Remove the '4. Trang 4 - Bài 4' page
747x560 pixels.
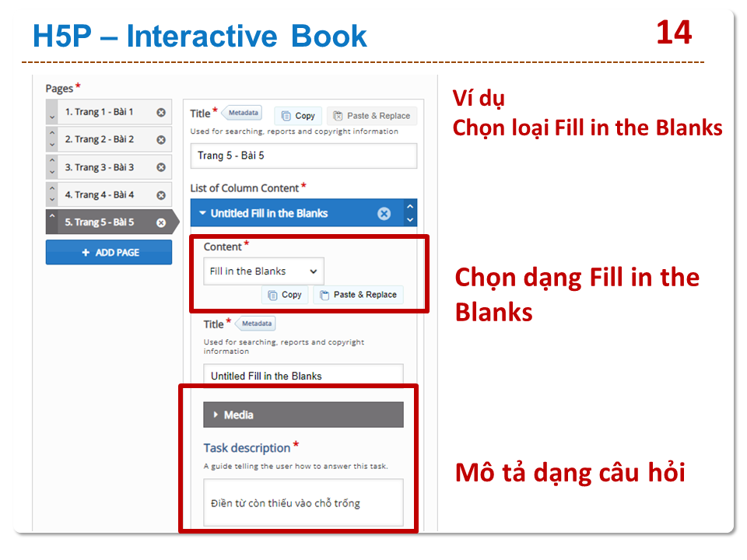click(x=161, y=195)
